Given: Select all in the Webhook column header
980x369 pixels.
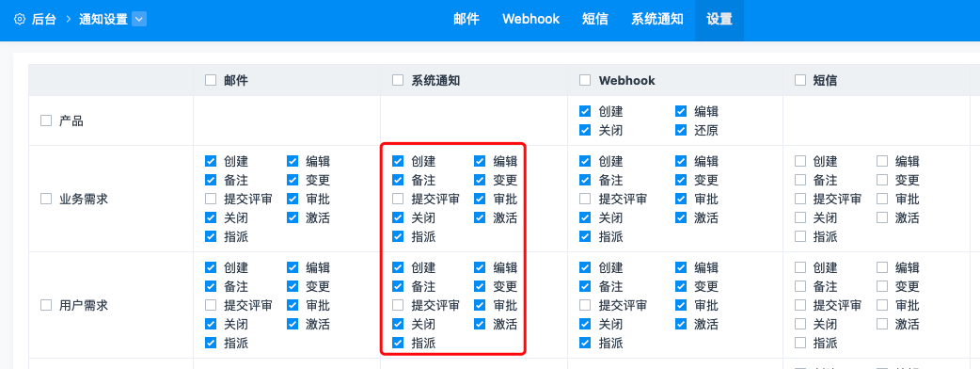Looking at the screenshot, I should pyautogui.click(x=585, y=80).
